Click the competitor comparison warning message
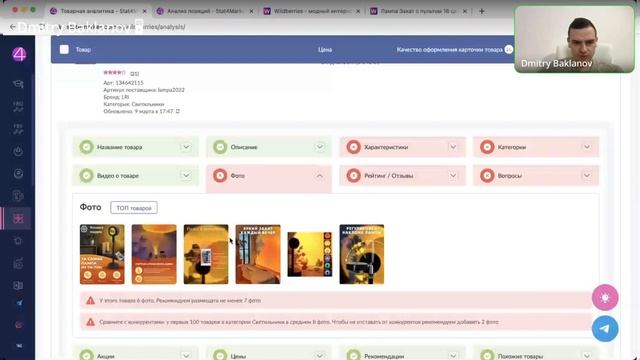The width and height of the screenshot is (640, 360). 336,322
